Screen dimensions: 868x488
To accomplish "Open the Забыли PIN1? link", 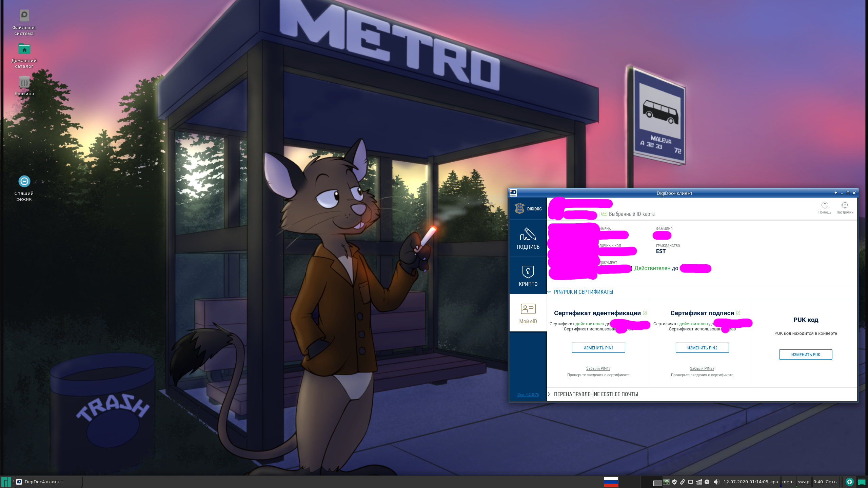I will point(598,368).
